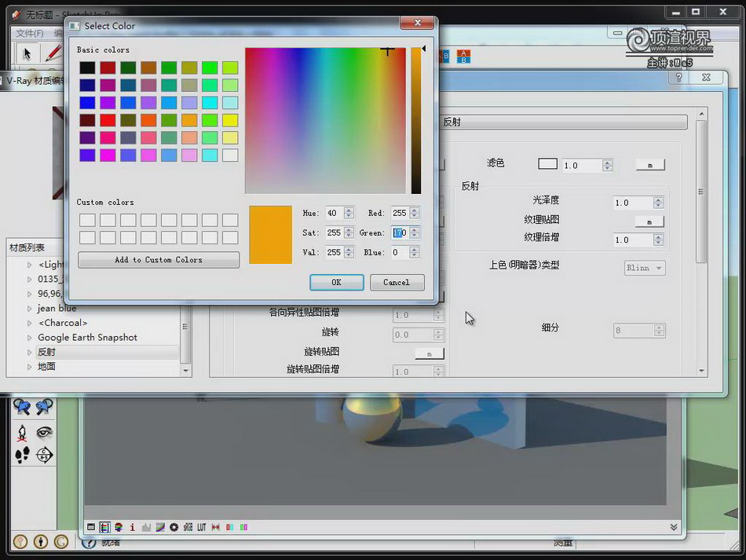This screenshot has height=560, width=746.
Task: Open the red info 'i' icon
Action: (132, 527)
